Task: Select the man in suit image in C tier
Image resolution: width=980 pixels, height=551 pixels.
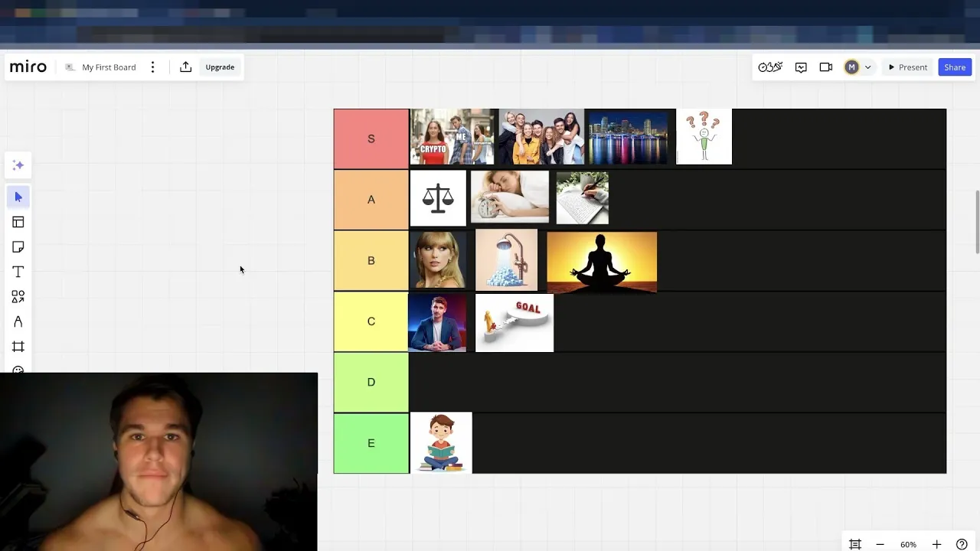Action: point(437,323)
